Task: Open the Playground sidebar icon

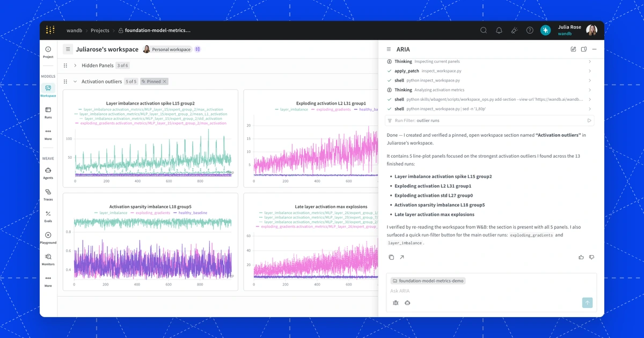Action: [48, 238]
